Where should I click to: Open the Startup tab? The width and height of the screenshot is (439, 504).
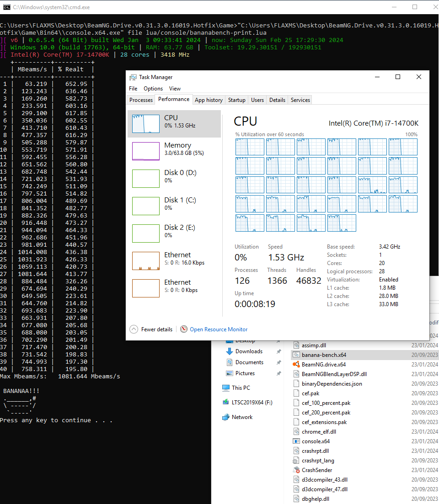tap(237, 100)
